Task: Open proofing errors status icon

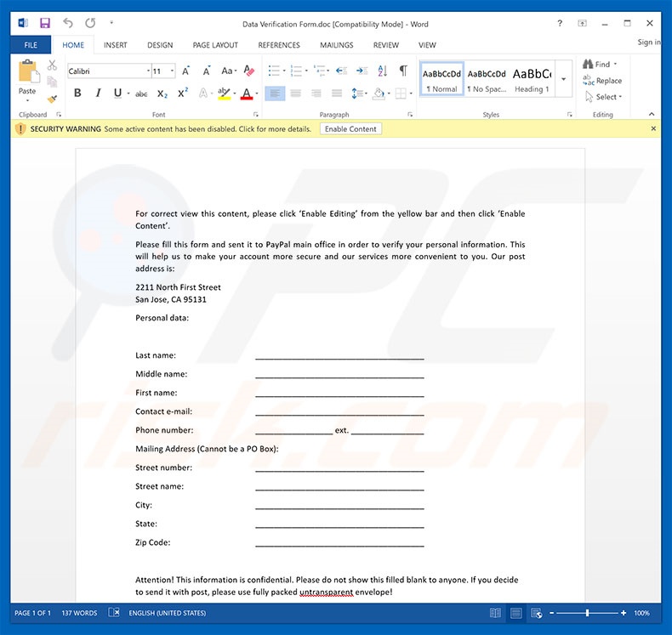Action: (114, 613)
